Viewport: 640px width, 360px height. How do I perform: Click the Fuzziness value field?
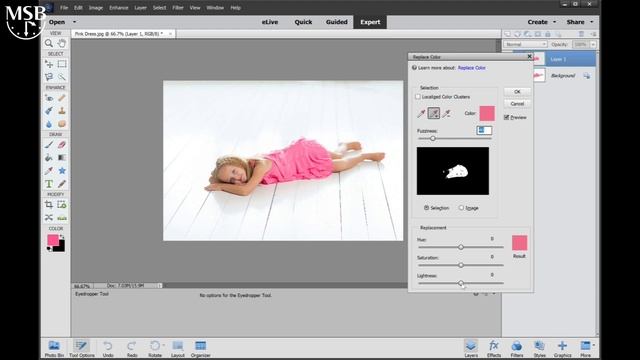click(x=484, y=130)
